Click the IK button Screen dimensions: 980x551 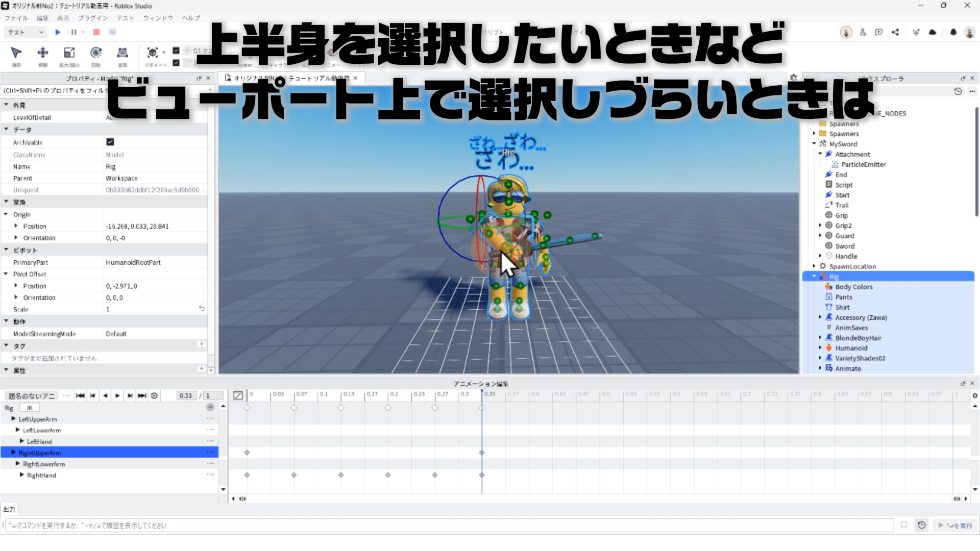click(x=30, y=408)
